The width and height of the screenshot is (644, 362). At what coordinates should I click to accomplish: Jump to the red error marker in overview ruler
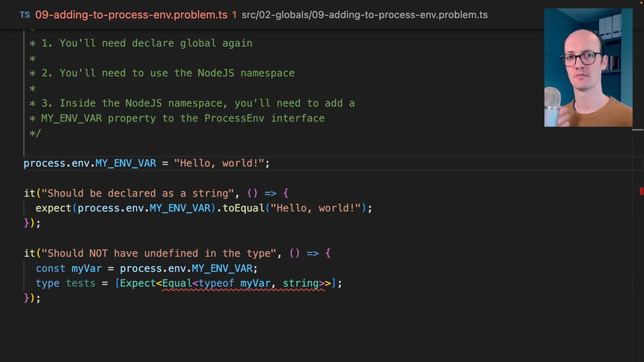pyautogui.click(x=641, y=192)
